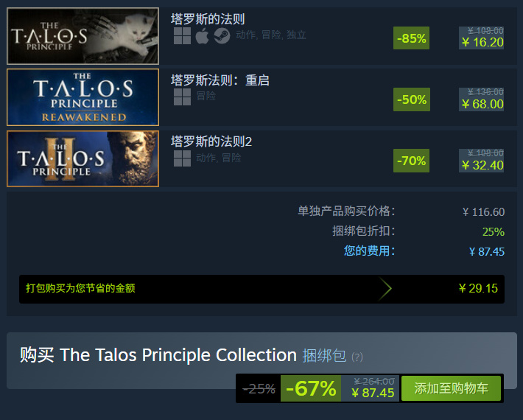This screenshot has height=420, width=523.
Task: Click the SteamOS icon for 塔罗斯的法则
Action: pos(222,36)
